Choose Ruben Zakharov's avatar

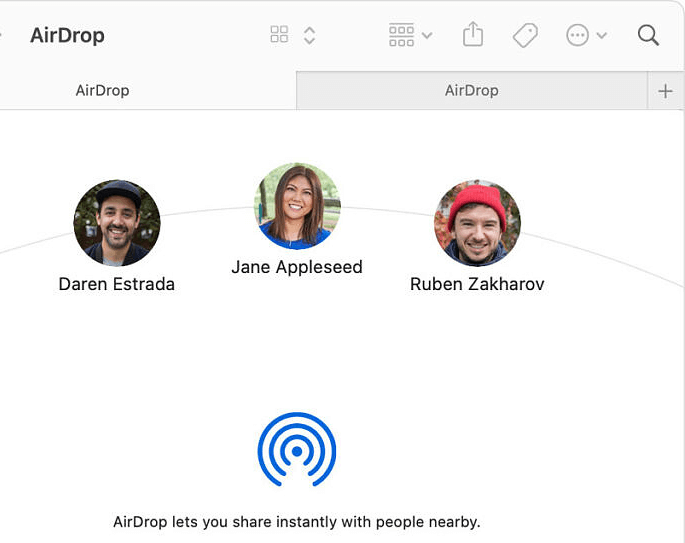coord(477,223)
